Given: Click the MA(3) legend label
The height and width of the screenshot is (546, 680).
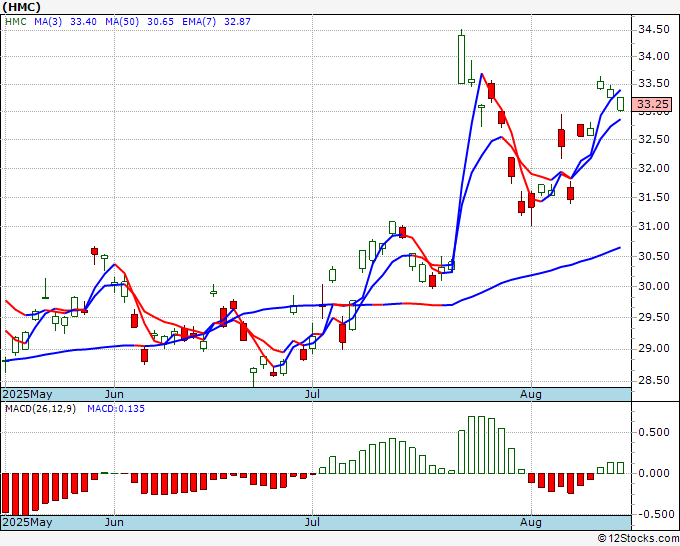Looking at the screenshot, I should (48, 22).
